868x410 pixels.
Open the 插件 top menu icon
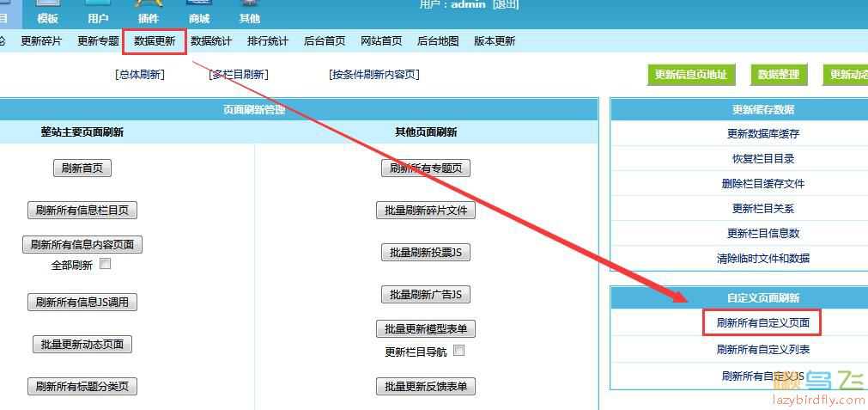(x=148, y=13)
